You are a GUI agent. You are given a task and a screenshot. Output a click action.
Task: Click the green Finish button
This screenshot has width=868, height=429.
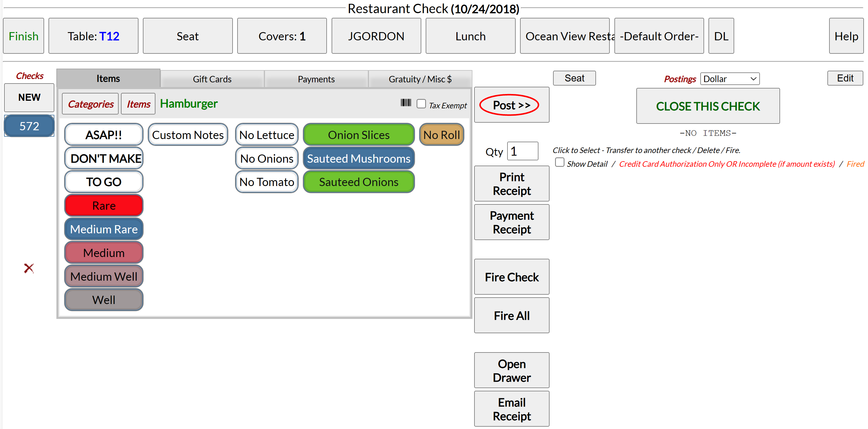24,36
